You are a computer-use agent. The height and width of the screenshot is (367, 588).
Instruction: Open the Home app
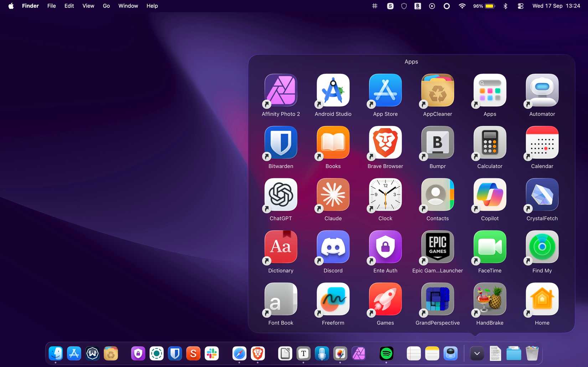coord(542,299)
